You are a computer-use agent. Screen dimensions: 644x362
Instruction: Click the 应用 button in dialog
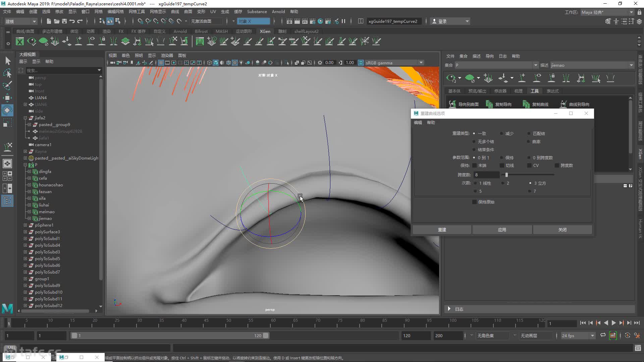point(502,230)
